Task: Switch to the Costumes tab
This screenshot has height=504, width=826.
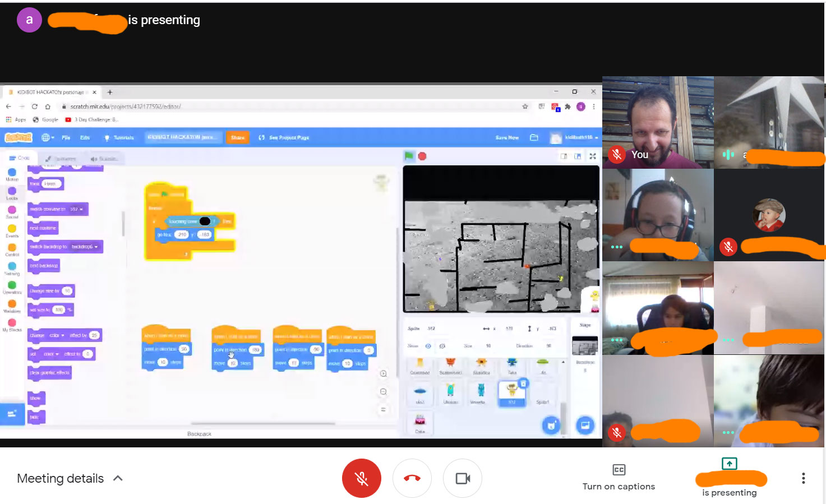Action: [61, 159]
